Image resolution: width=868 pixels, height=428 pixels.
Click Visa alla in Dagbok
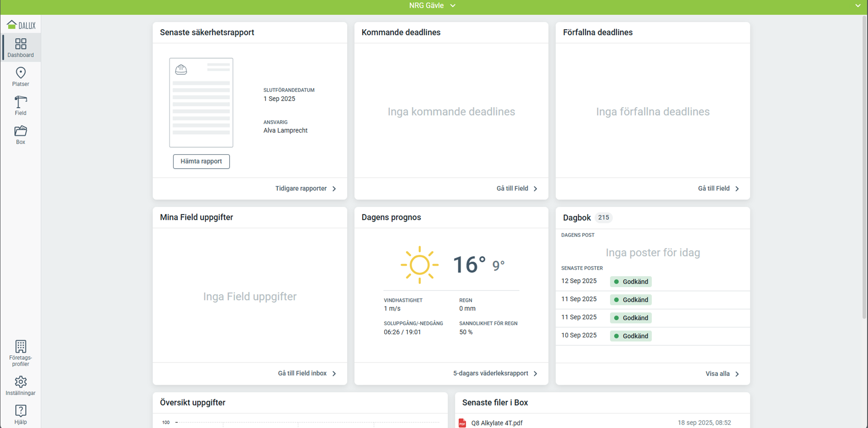[722, 374]
